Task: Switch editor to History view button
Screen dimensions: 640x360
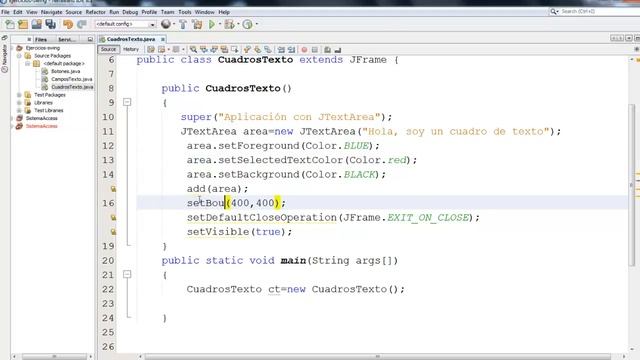Action: 131,49
